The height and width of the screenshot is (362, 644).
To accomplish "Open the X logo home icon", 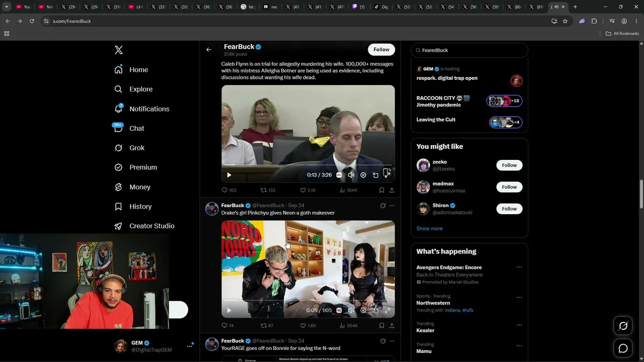I will 119,50.
